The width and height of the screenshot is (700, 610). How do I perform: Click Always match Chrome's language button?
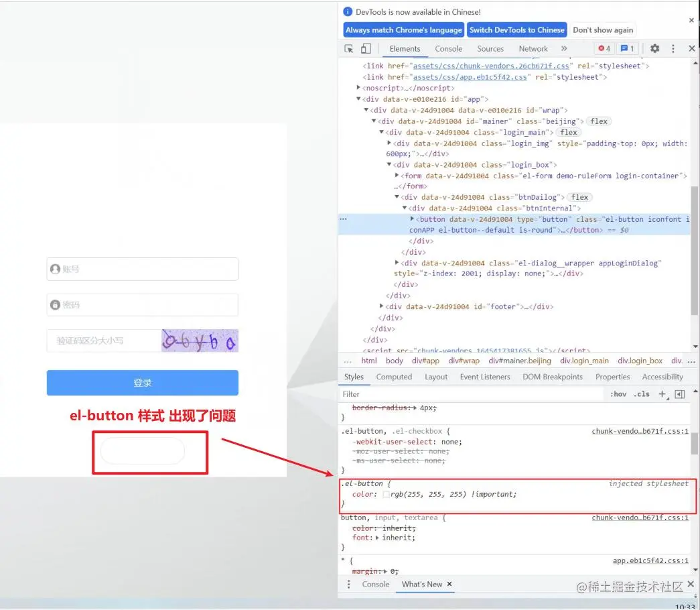(x=403, y=30)
